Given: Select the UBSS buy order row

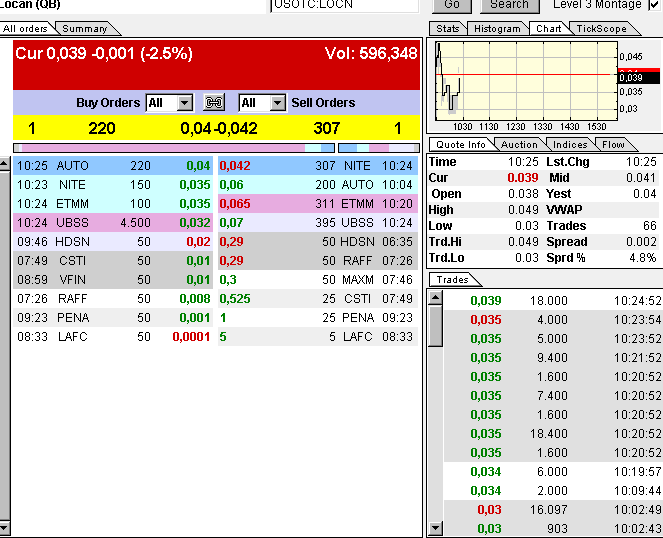Looking at the screenshot, I should pyautogui.click(x=114, y=222).
